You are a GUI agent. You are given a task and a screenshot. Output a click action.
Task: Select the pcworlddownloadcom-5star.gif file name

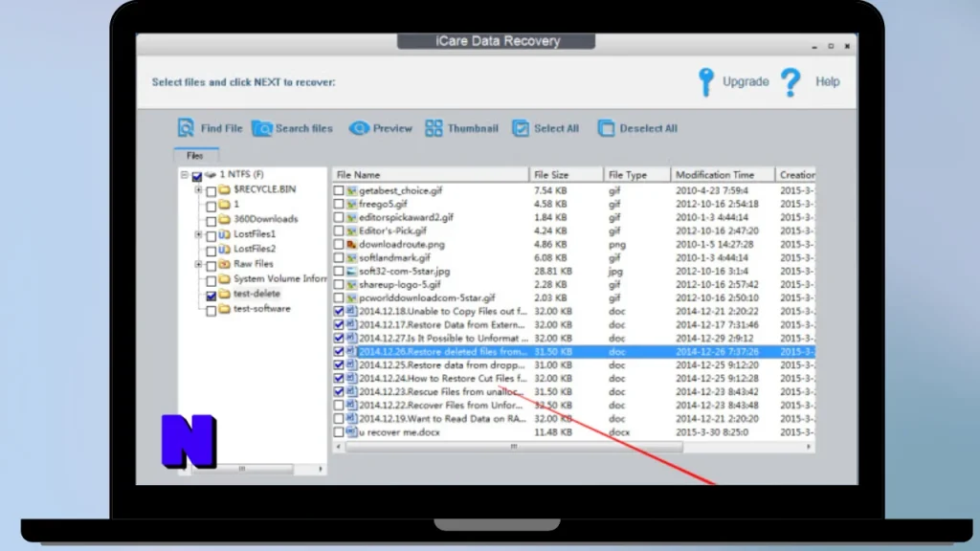[x=427, y=298]
